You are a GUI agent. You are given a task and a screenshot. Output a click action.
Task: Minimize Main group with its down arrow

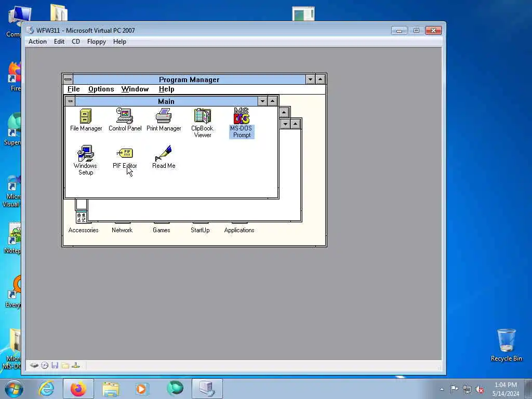(x=262, y=101)
